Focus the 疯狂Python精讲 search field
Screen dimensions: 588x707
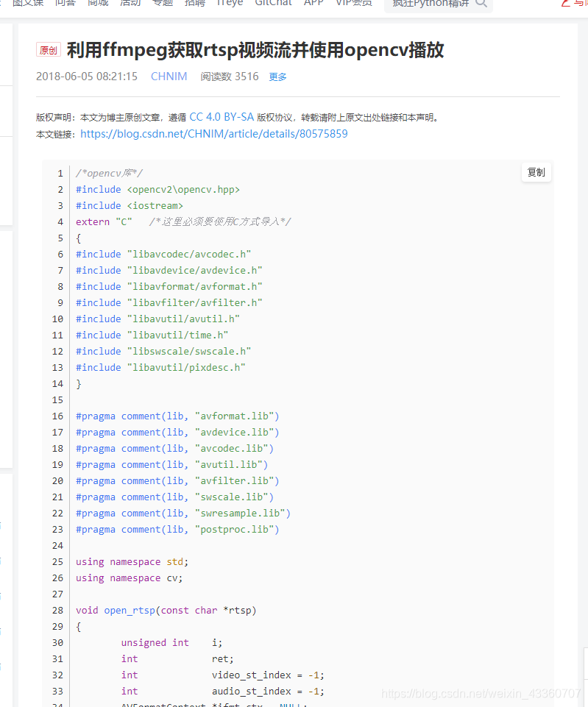[x=431, y=3]
